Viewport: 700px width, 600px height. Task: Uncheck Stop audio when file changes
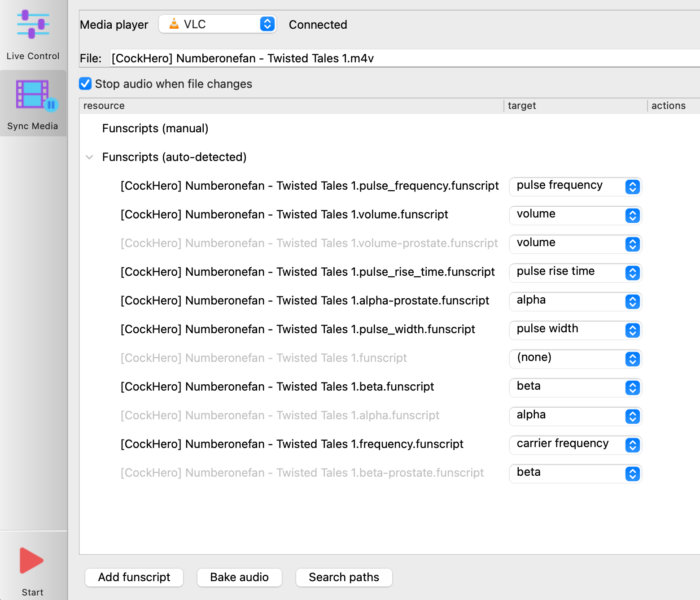pos(85,84)
